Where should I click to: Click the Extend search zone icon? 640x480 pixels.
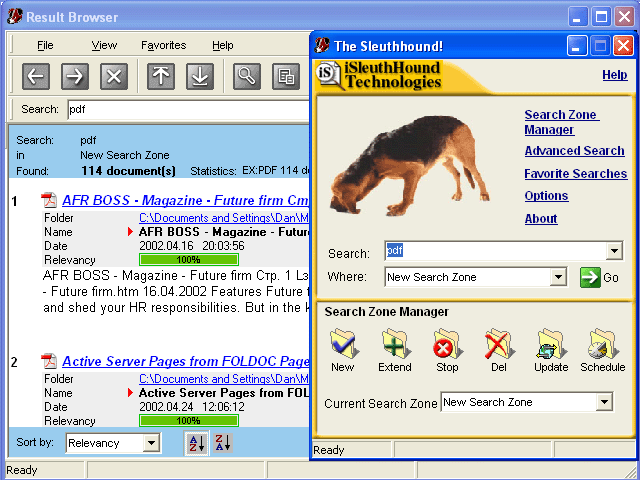[395, 350]
